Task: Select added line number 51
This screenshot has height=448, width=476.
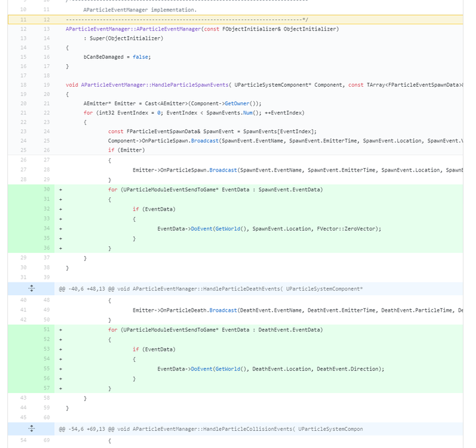Action: pos(46,329)
